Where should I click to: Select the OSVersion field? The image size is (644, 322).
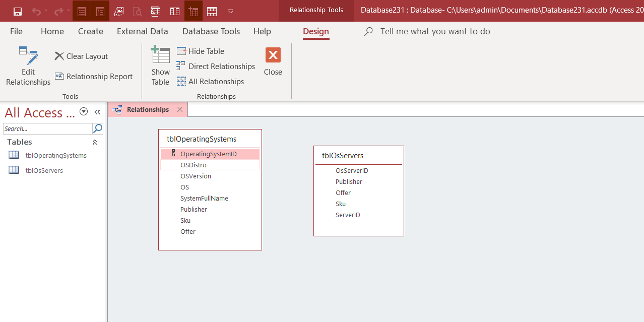(x=210, y=176)
